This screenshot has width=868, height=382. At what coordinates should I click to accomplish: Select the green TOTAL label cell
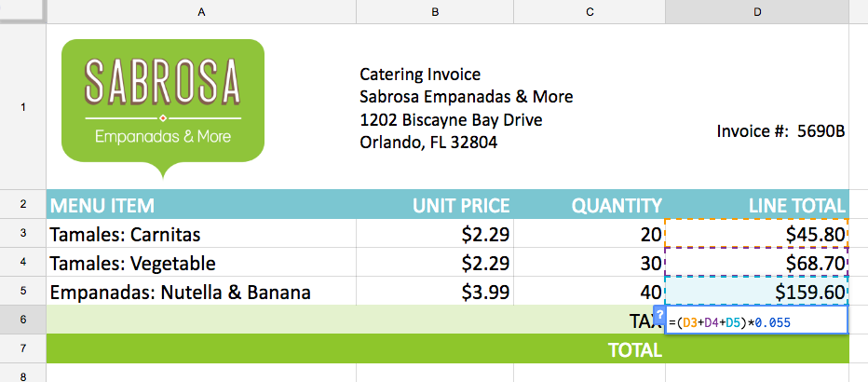633,350
